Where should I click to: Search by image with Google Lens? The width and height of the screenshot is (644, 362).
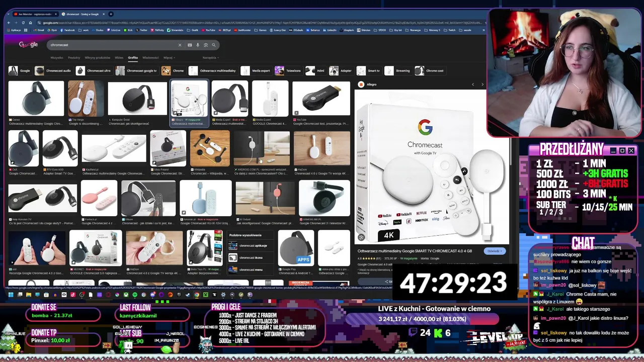(x=206, y=45)
